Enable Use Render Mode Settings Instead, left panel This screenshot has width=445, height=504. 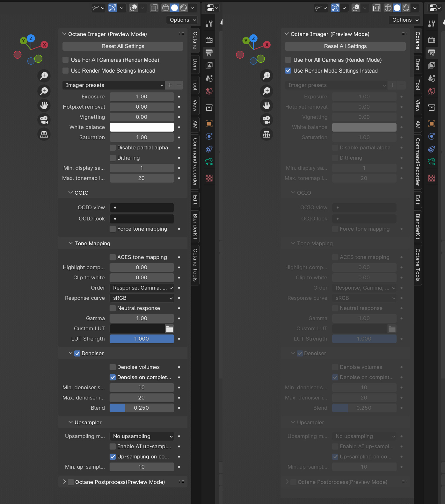(66, 71)
